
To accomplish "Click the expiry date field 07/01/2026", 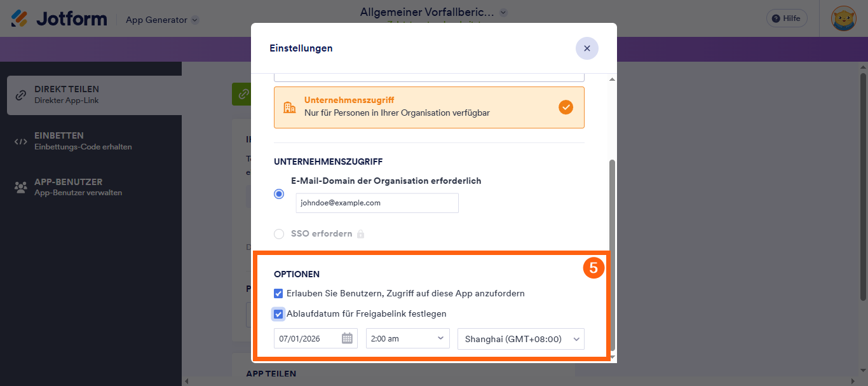I will (315, 338).
